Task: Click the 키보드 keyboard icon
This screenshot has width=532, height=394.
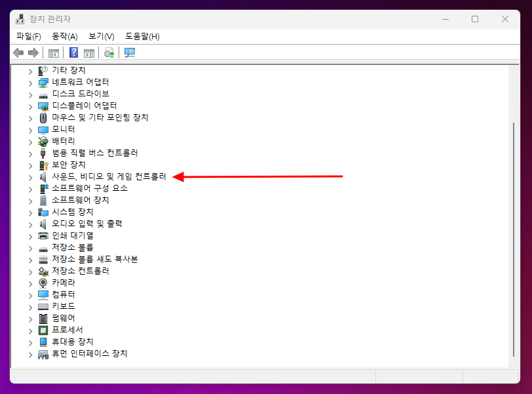Action: click(x=43, y=307)
